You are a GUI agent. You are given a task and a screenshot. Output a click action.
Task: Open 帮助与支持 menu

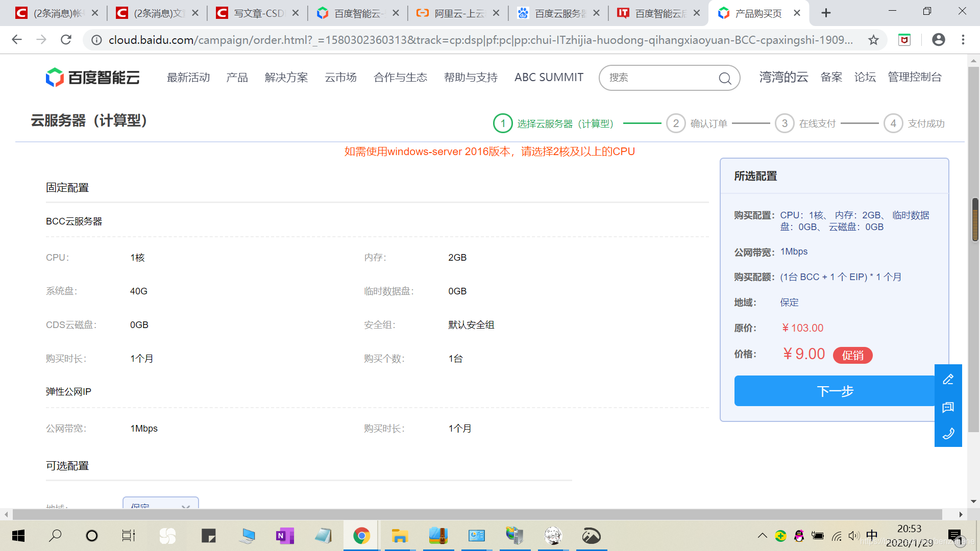(x=471, y=78)
